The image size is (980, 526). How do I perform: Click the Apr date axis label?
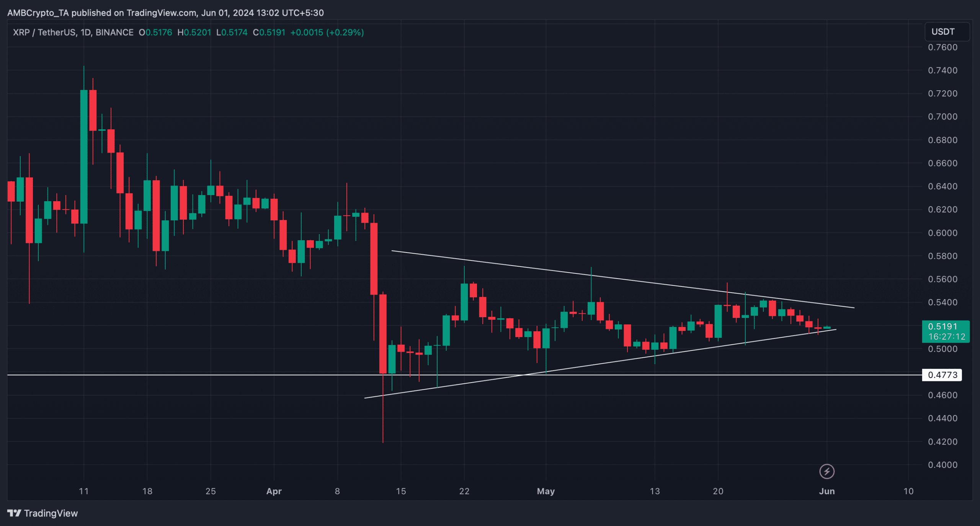pos(274,491)
